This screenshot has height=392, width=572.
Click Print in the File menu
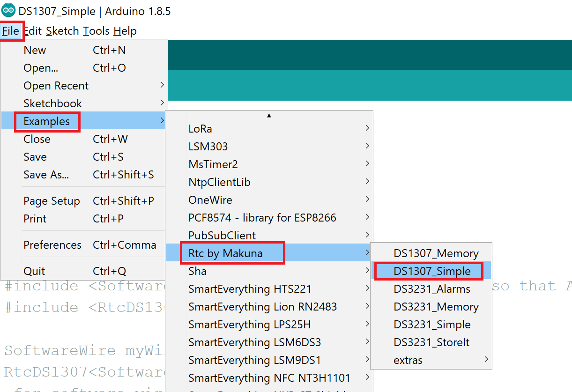[x=84, y=219]
